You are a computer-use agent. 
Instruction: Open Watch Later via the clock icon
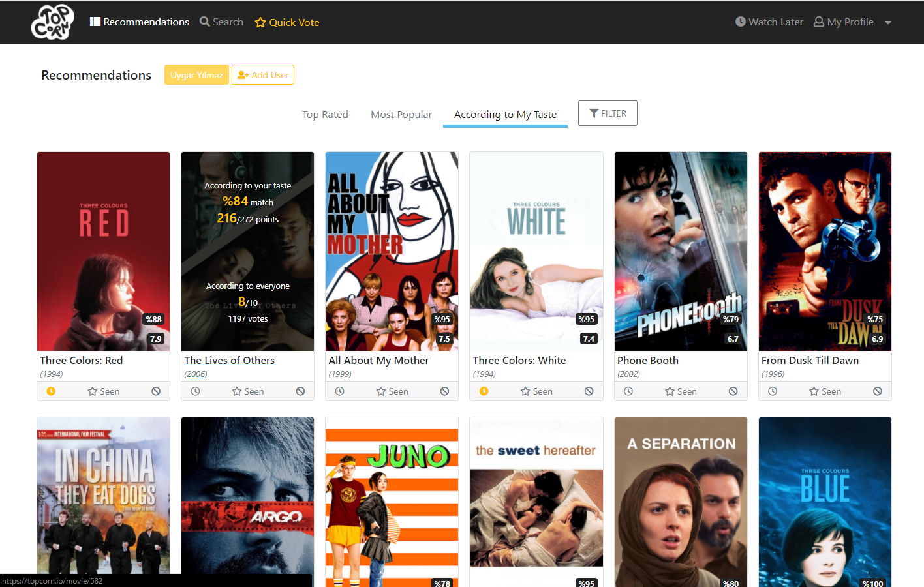coord(740,22)
